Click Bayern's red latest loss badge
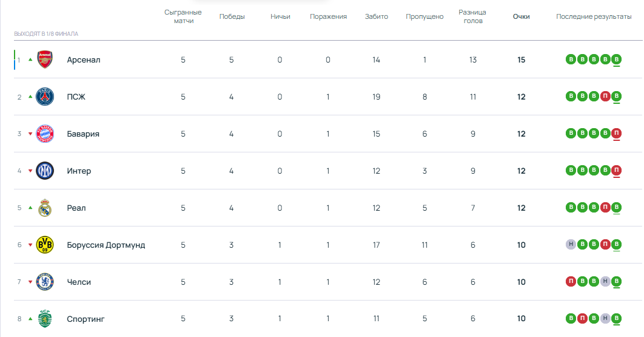644x337 pixels. 617,134
